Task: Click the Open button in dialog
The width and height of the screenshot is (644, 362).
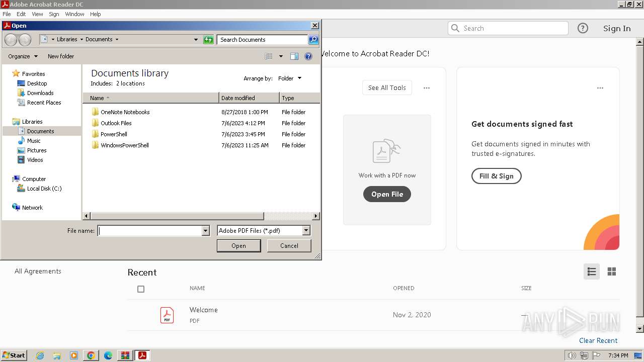Action: pos(238,246)
